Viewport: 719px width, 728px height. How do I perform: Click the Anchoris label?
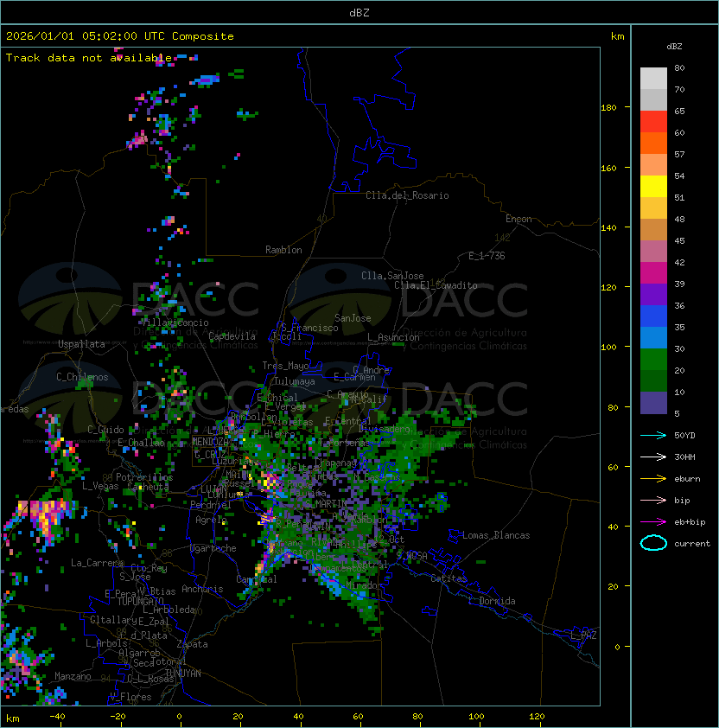point(202,589)
